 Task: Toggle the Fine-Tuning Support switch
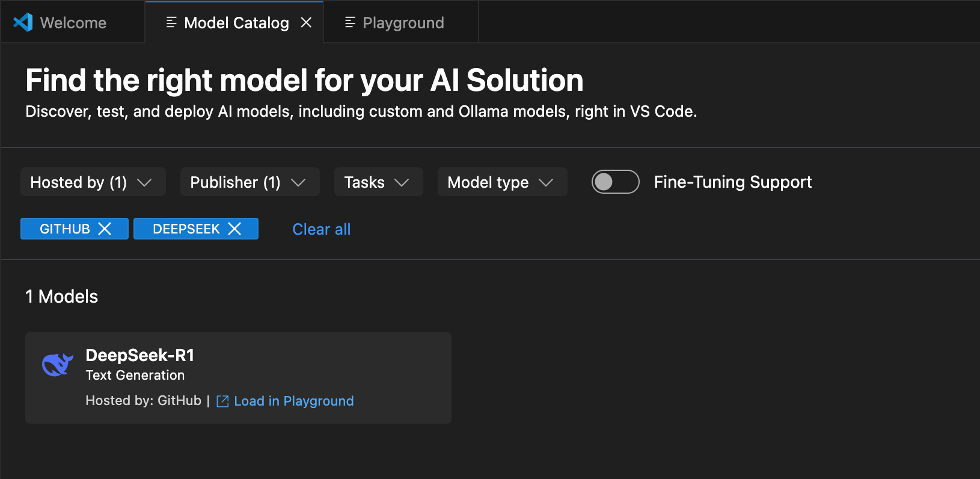coord(615,182)
